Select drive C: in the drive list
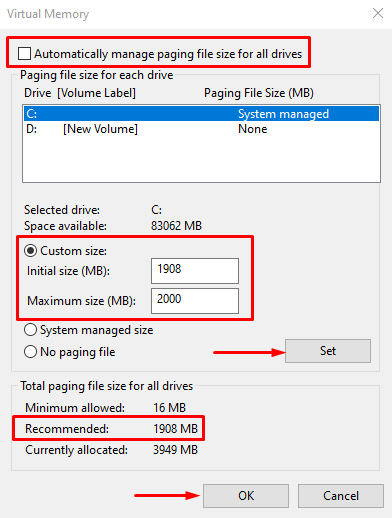The image size is (392, 518). coord(201,114)
